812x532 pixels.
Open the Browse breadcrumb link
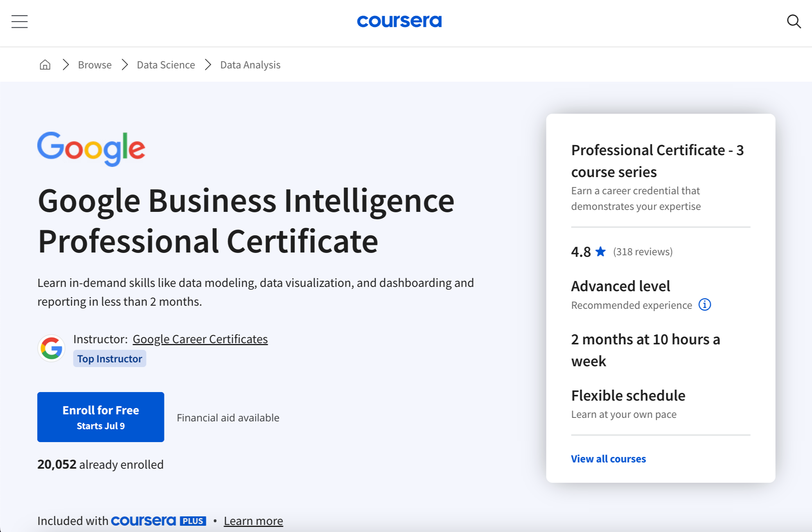click(x=95, y=65)
